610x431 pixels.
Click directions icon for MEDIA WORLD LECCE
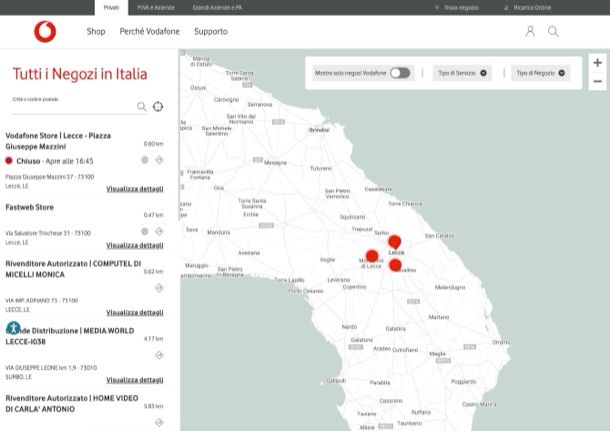coord(159,355)
